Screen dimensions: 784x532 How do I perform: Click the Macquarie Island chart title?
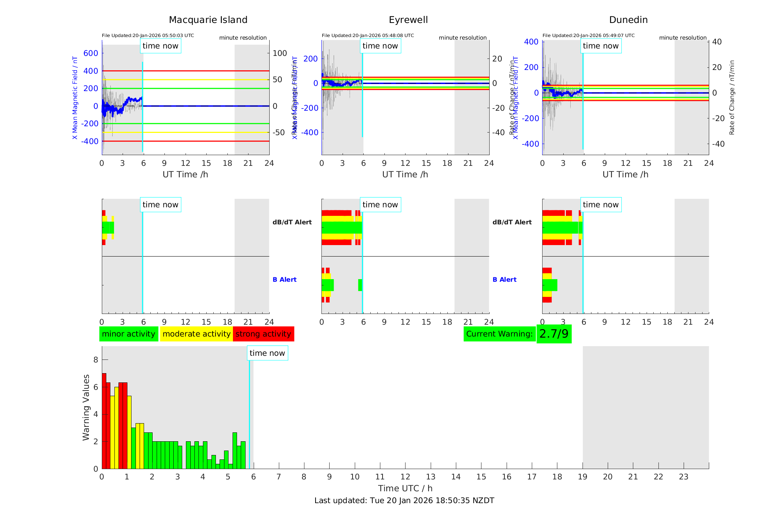[x=208, y=20]
